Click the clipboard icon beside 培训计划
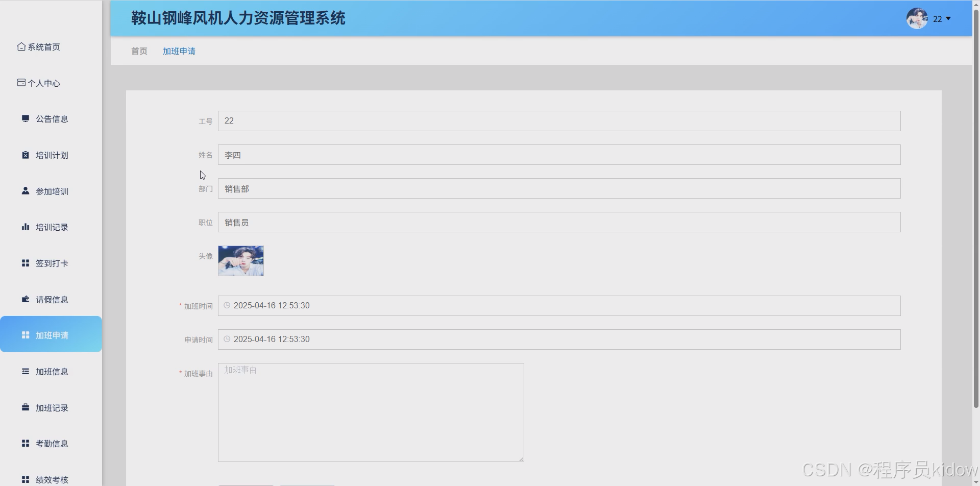The width and height of the screenshot is (980, 486). pyautogui.click(x=26, y=155)
